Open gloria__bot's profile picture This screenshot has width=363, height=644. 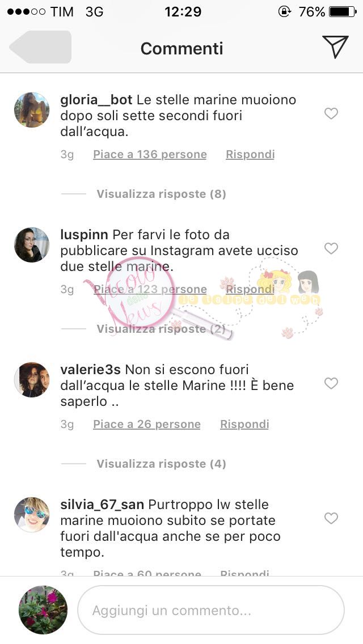click(32, 109)
